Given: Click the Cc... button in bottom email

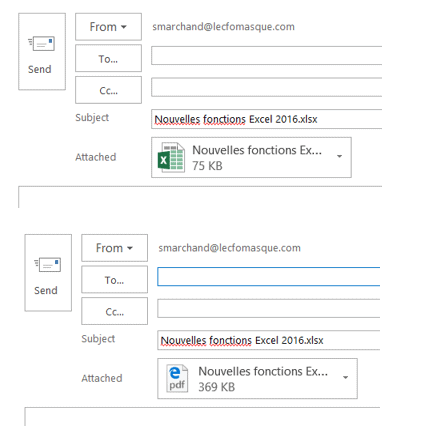Looking at the screenshot, I should (114, 311).
